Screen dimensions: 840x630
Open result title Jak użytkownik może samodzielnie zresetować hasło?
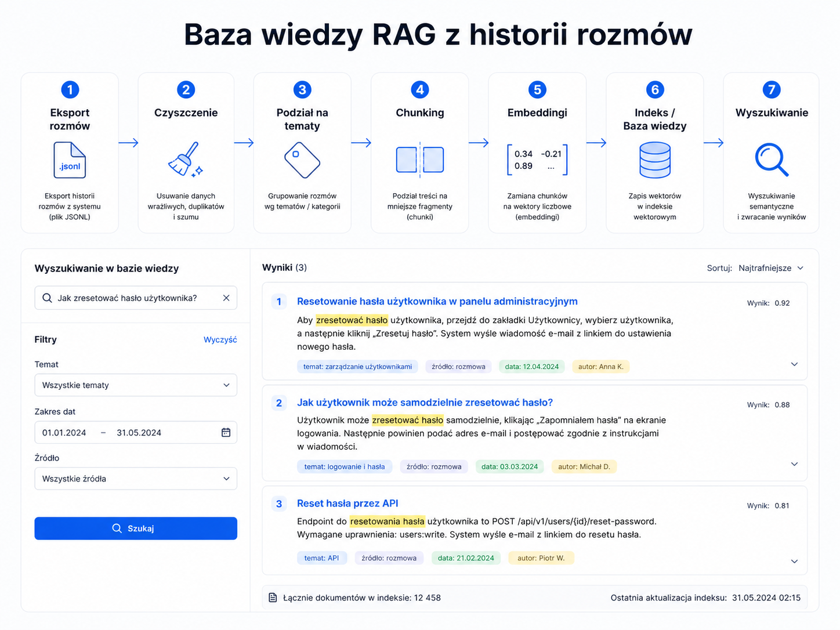click(425, 403)
